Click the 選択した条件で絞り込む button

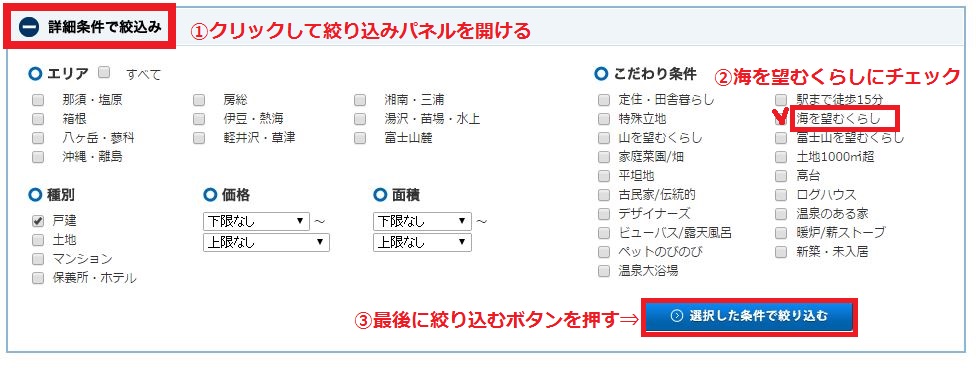click(749, 316)
